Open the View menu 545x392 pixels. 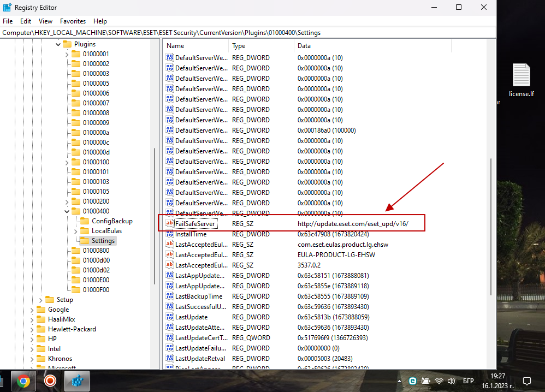coord(45,21)
